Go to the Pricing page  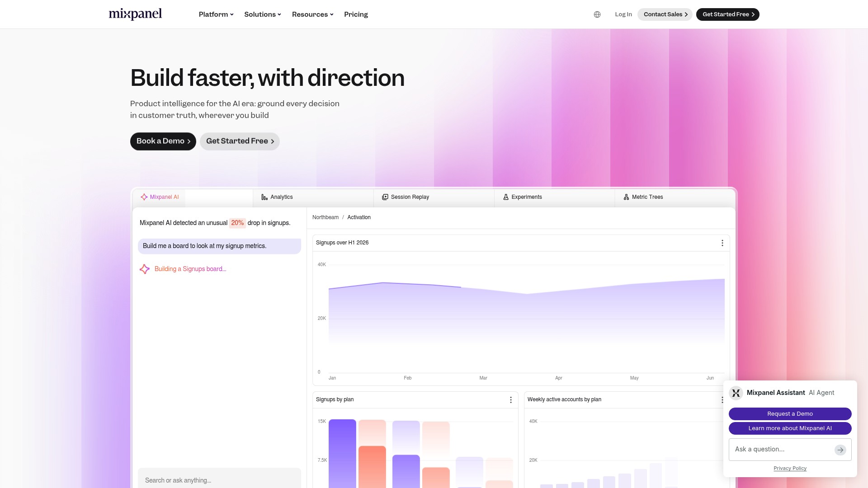(356, 14)
